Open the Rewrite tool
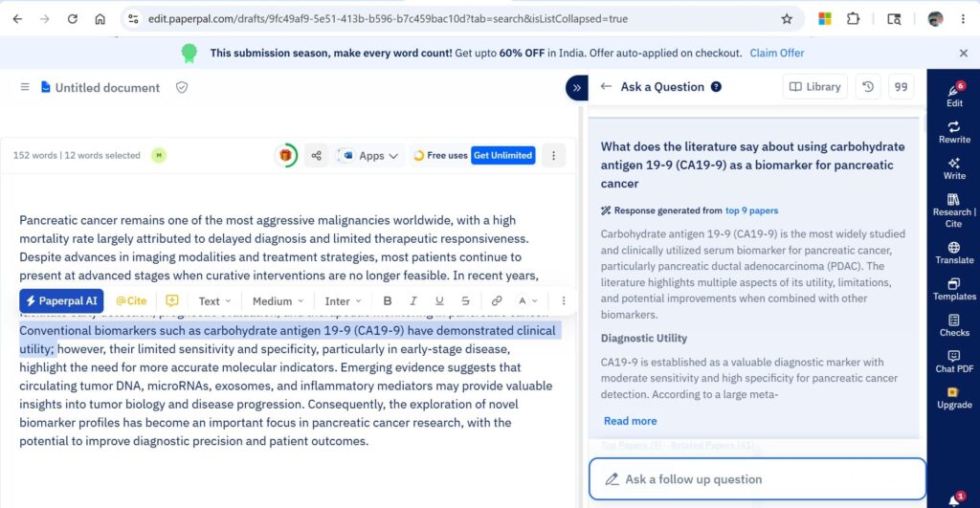This screenshot has height=508, width=980. [954, 132]
